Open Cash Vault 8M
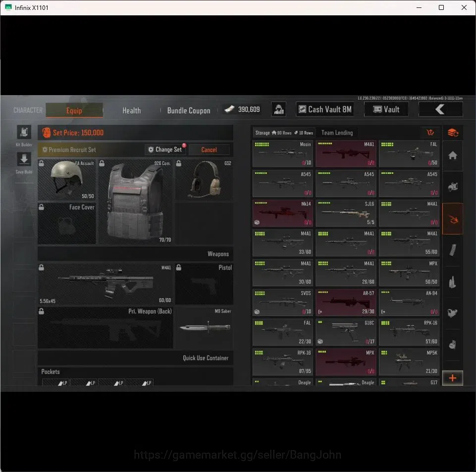This screenshot has height=472, width=476. click(x=325, y=109)
